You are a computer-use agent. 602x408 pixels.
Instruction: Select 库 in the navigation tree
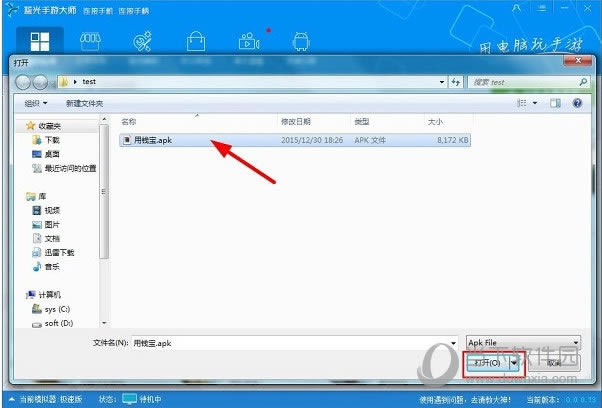[x=36, y=197]
